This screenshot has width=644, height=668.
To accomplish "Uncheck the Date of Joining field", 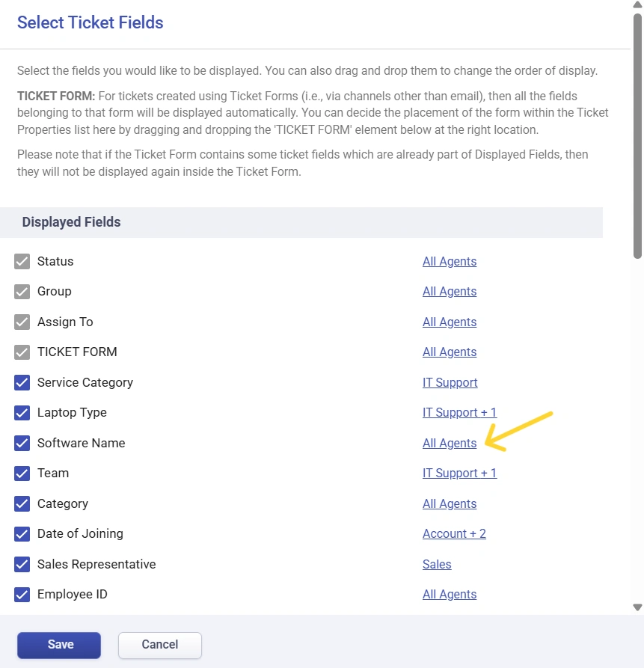I will tap(22, 534).
